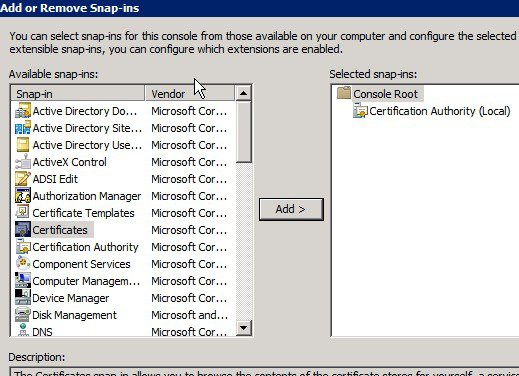Select the highlighted 'Certificates' row text
Viewport: 519px width, 376px height.
click(60, 230)
